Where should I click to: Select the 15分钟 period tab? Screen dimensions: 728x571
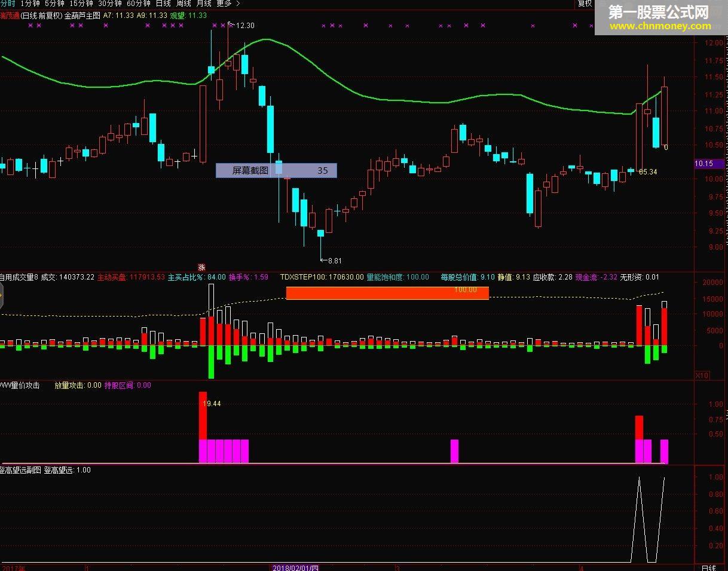point(81,4)
